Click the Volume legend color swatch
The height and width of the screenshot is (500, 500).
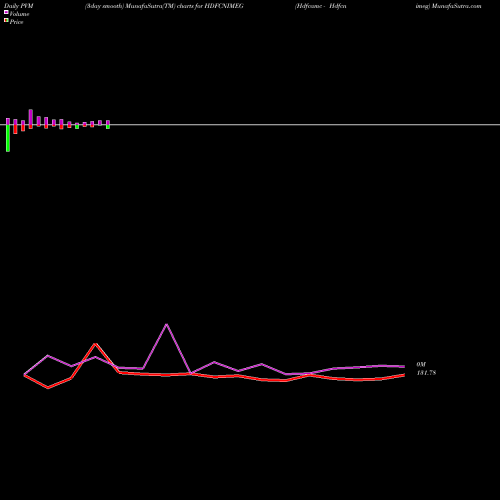[x=6, y=12]
